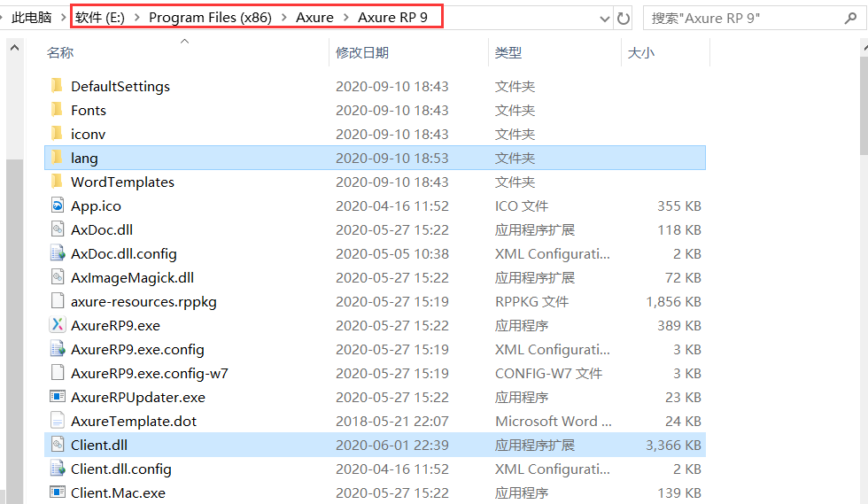868x504 pixels.
Task: Open the address bar history dropdown
Action: click(604, 19)
